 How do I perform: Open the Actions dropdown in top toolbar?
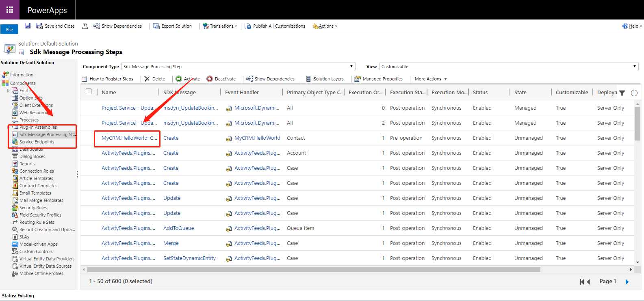point(325,26)
